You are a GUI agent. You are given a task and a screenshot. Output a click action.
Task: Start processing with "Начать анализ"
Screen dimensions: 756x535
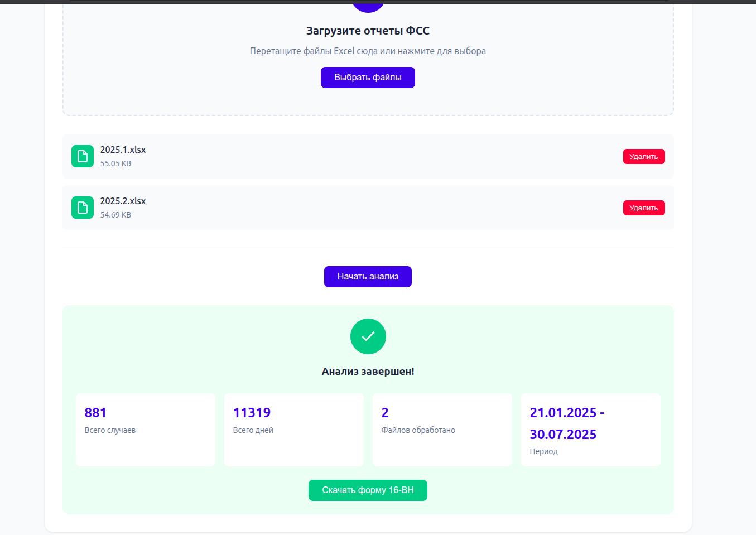368,277
